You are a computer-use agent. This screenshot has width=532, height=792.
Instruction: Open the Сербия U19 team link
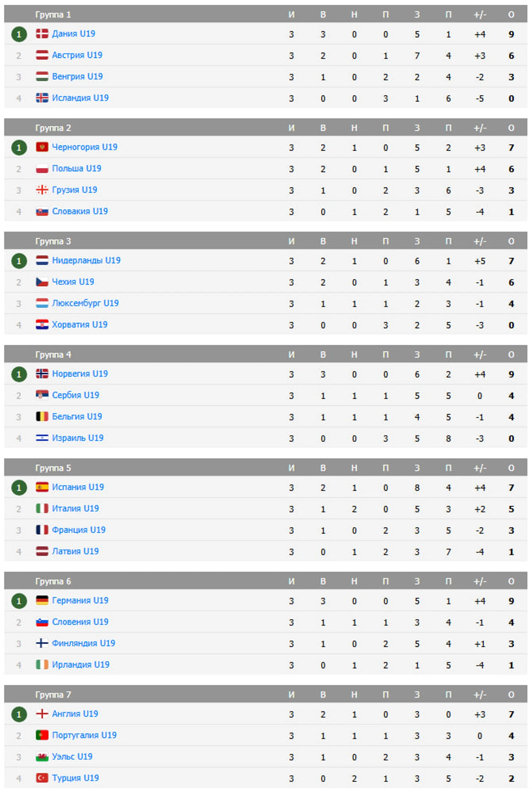[x=75, y=395]
